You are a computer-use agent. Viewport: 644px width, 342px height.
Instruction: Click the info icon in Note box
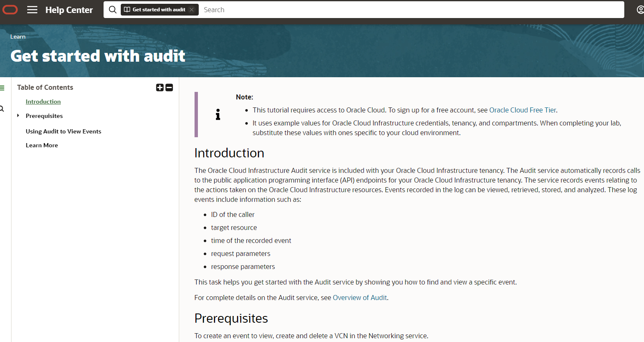pos(218,115)
